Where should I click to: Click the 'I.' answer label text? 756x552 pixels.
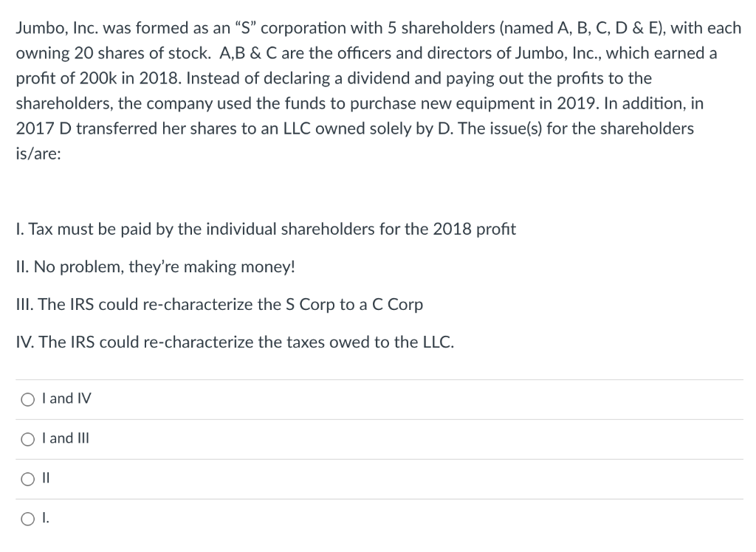44,518
